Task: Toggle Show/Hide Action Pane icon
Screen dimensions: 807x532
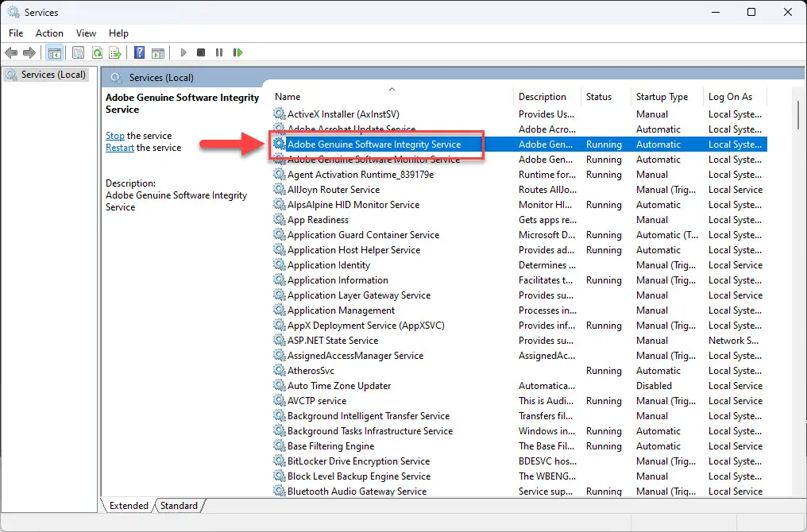Action: click(158, 52)
